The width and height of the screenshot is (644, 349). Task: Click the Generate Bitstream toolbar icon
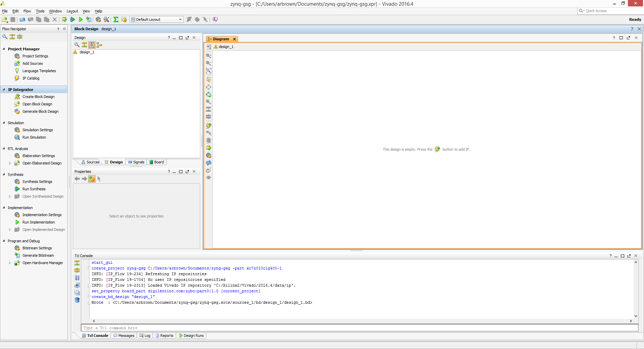point(89,20)
